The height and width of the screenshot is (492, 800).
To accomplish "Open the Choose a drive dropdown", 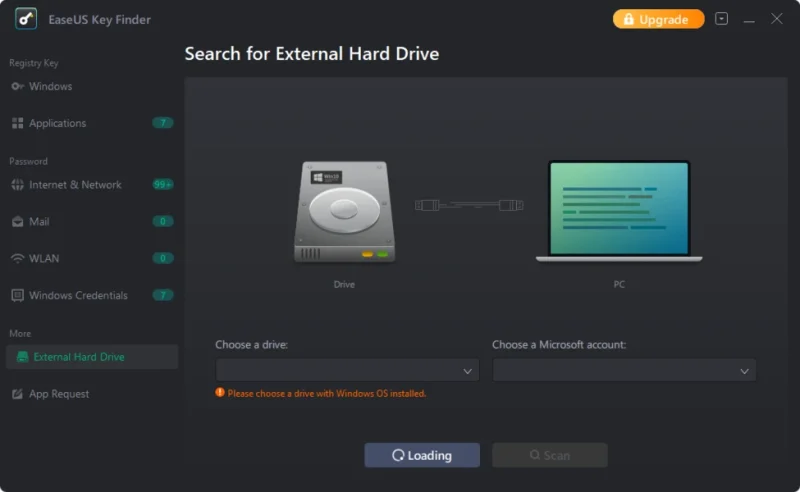I will tap(347, 371).
